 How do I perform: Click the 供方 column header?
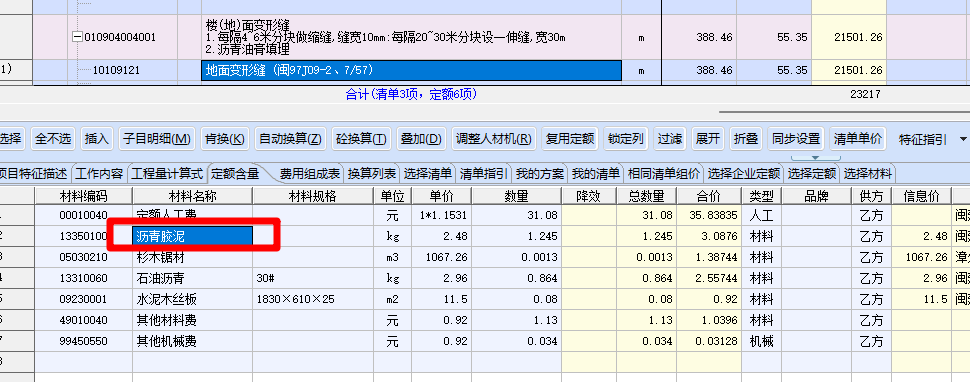click(x=871, y=197)
